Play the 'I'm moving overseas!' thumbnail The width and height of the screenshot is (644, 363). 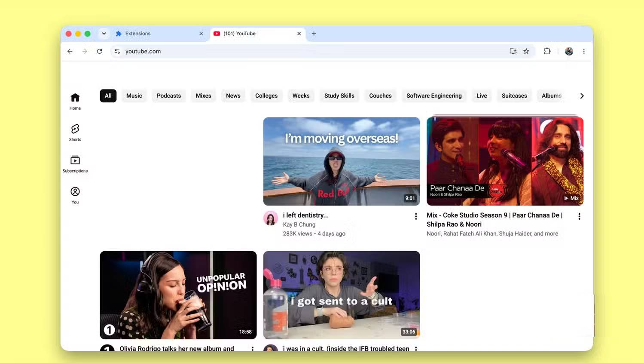(x=342, y=161)
